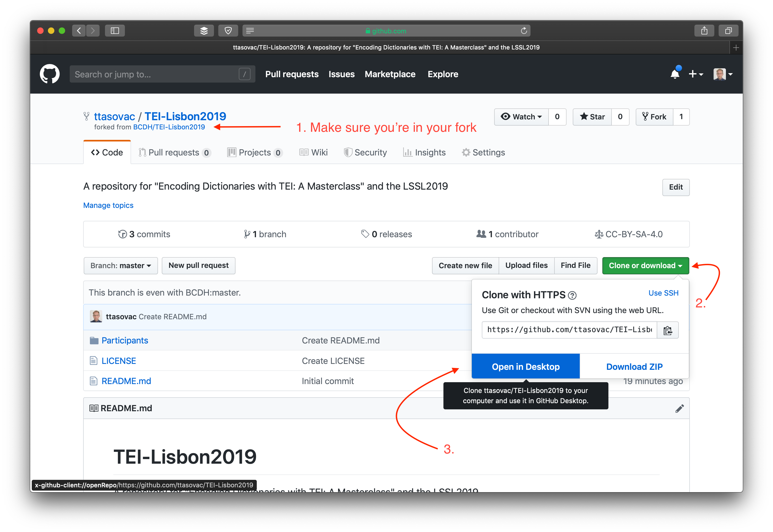Open the Branch: master dropdown
The width and height of the screenshot is (773, 532).
(121, 266)
